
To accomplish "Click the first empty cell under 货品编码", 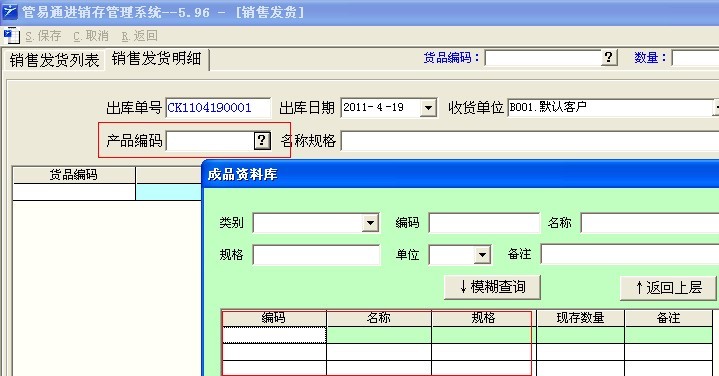I will click(x=74, y=192).
